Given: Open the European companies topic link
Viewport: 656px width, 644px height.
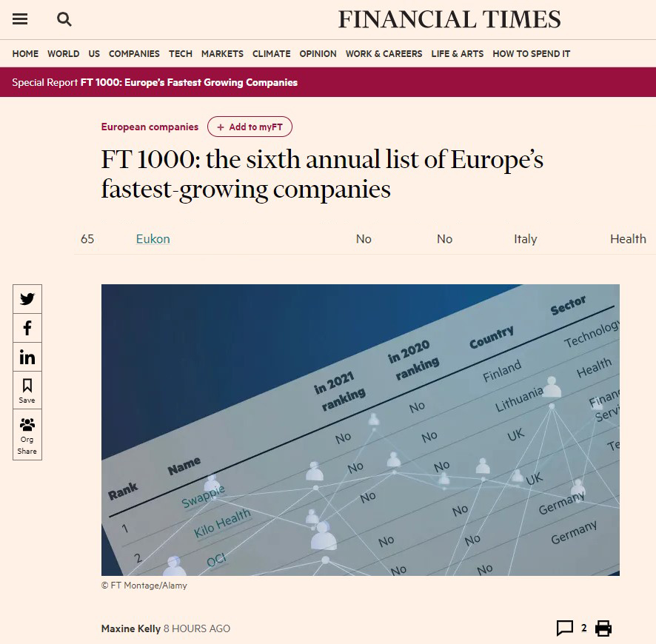Looking at the screenshot, I should pos(150,127).
